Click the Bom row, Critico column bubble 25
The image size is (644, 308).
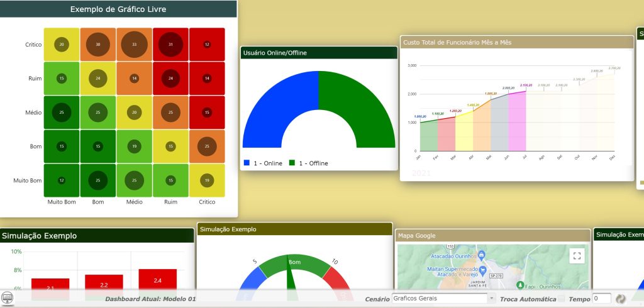[x=207, y=146]
